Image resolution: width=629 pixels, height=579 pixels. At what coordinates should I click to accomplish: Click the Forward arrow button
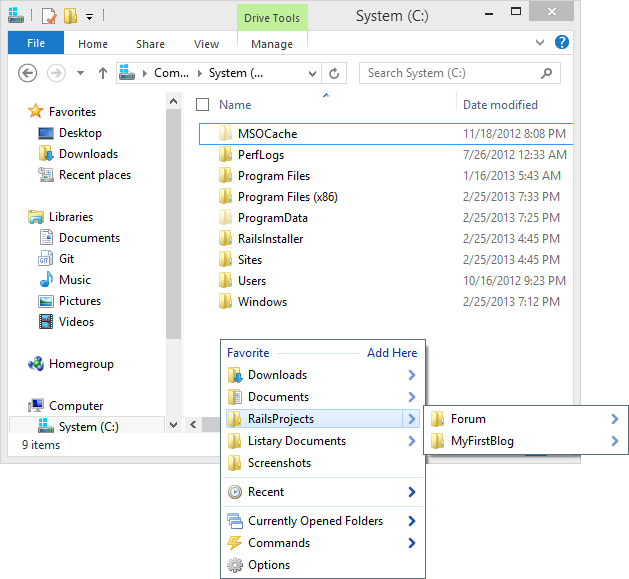point(56,73)
